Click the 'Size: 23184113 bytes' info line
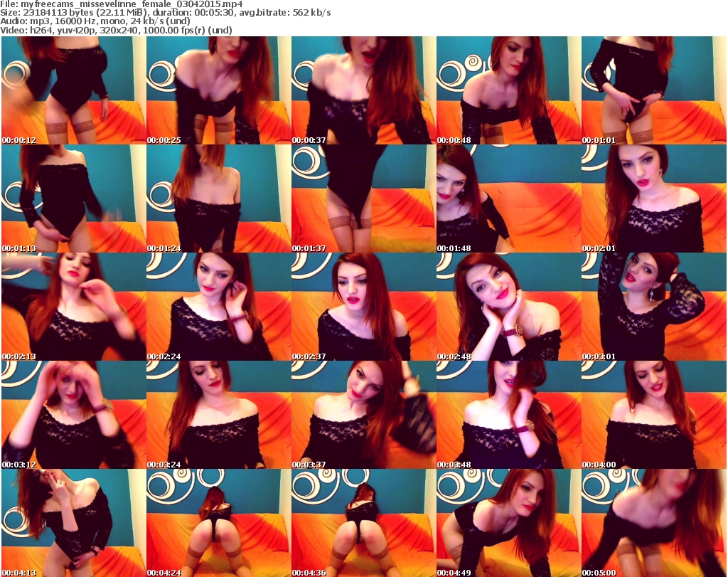Screen dimensions: 728x577 165,13
